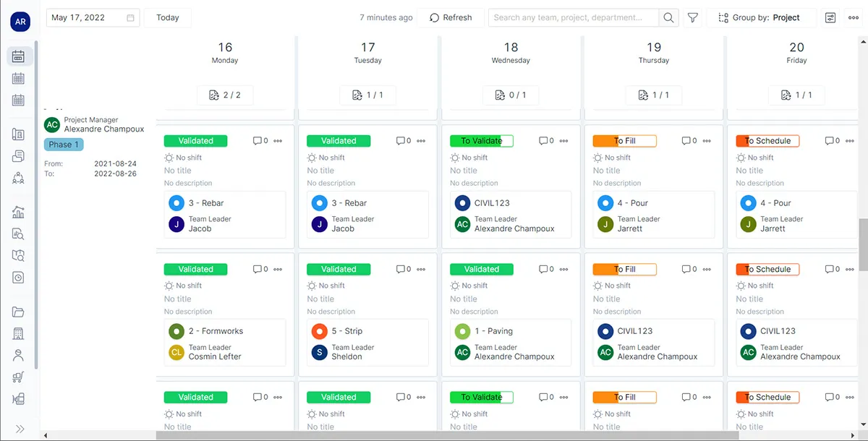Click the shopping cart icon in the sidebar
This screenshot has width=868, height=441.
tap(19, 377)
